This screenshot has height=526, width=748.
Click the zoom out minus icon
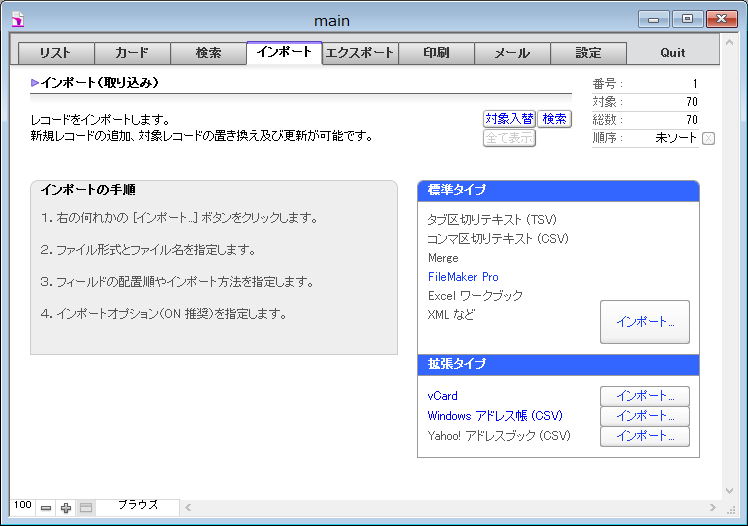coord(46,508)
